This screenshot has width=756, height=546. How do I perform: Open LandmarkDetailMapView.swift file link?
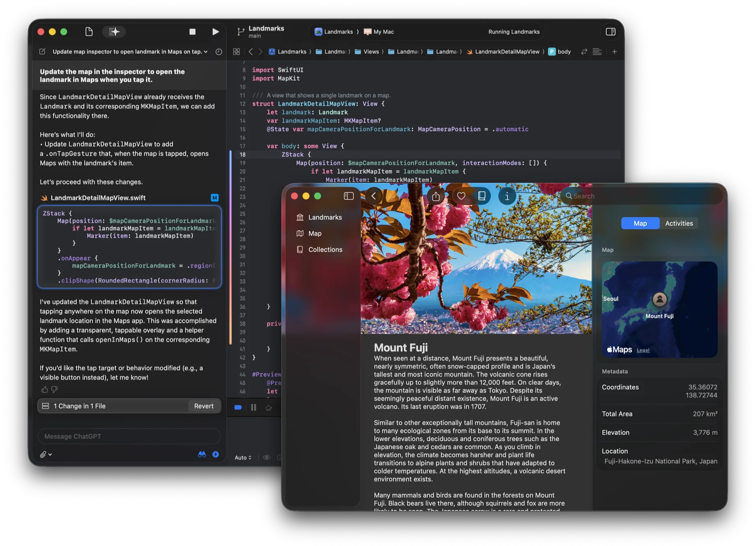pyautogui.click(x=98, y=198)
